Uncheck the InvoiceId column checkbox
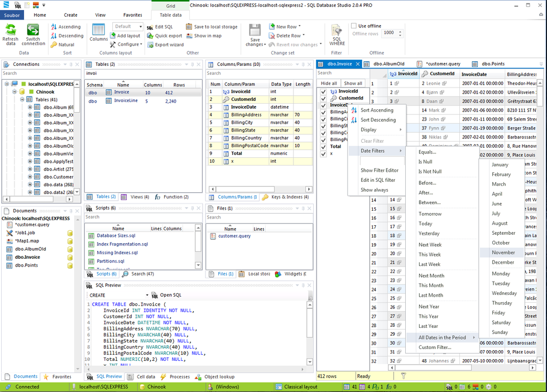 323,91
